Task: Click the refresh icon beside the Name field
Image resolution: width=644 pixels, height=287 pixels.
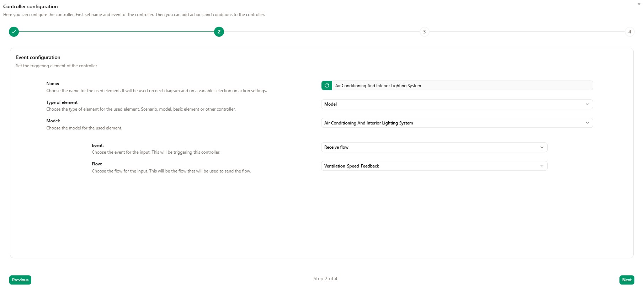Action: coord(326,85)
